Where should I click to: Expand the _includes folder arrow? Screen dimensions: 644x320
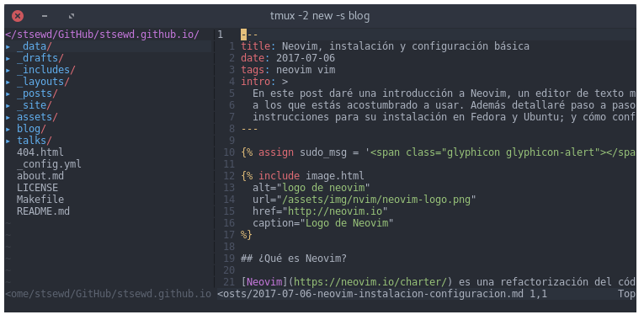8,70
